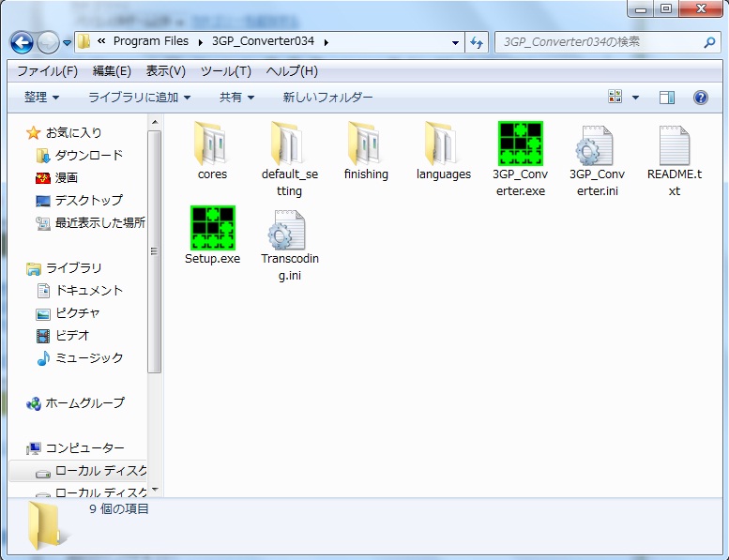
Task: Change view using the view icon
Action: [x=615, y=97]
